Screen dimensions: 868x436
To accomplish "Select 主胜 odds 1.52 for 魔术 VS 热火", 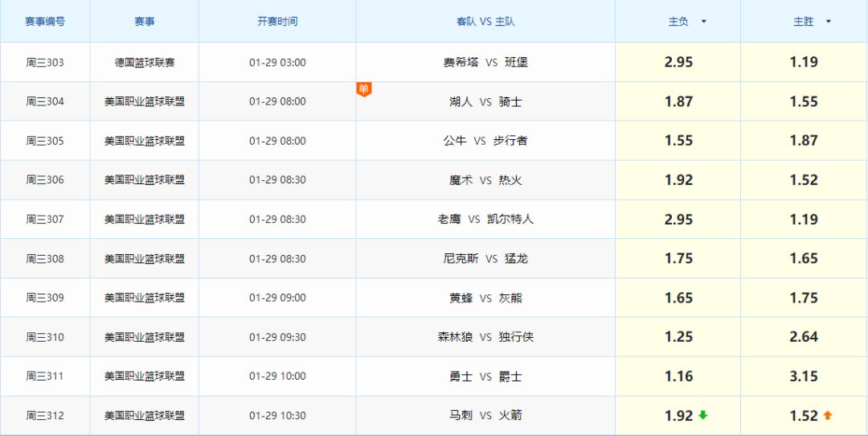I will 804,180.
